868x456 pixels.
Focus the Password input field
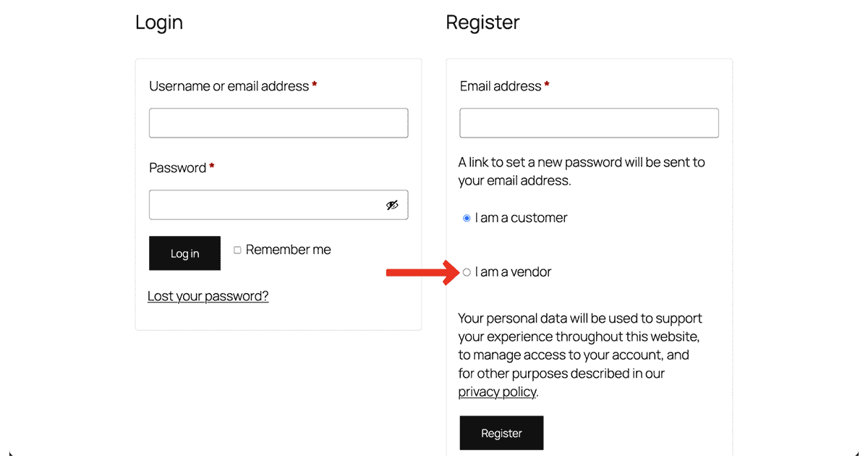coord(268,205)
